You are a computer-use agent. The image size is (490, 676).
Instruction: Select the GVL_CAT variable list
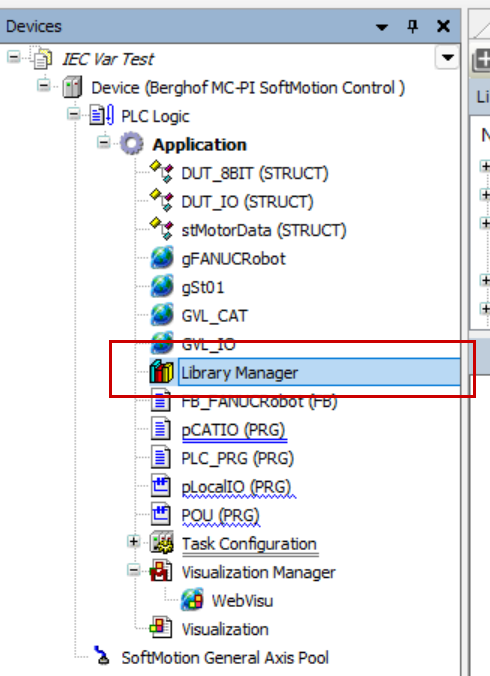tap(214, 316)
